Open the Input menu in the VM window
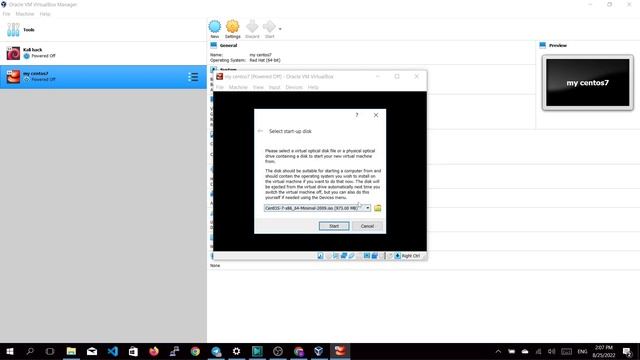The width and height of the screenshot is (640, 360). [274, 87]
